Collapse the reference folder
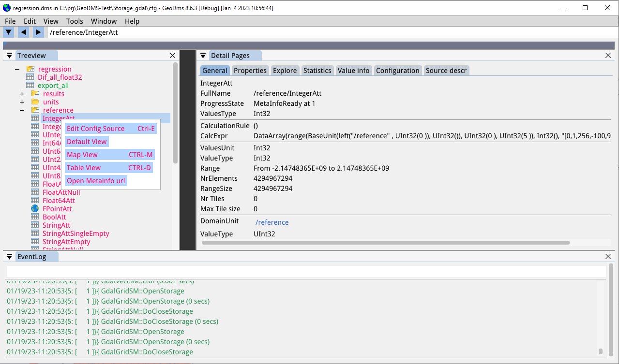The width and height of the screenshot is (619, 364). point(22,110)
